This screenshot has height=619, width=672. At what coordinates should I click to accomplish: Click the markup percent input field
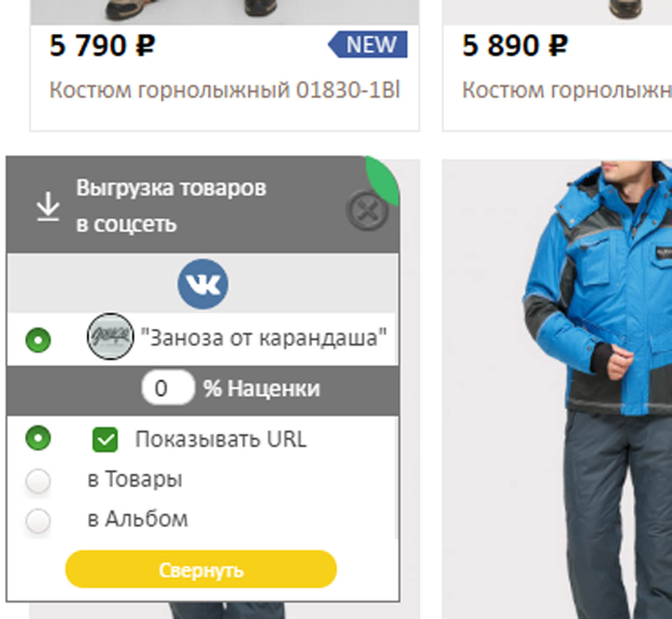[x=168, y=388]
